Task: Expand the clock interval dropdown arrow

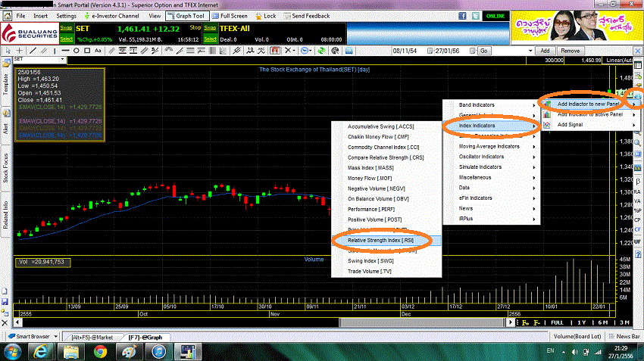Action: point(311,51)
